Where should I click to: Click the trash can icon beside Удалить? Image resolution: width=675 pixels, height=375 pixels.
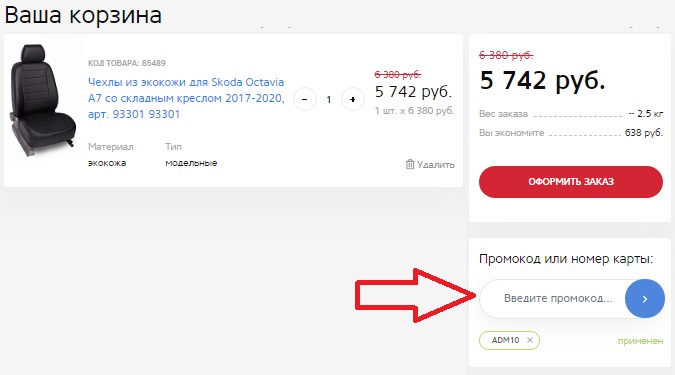410,164
